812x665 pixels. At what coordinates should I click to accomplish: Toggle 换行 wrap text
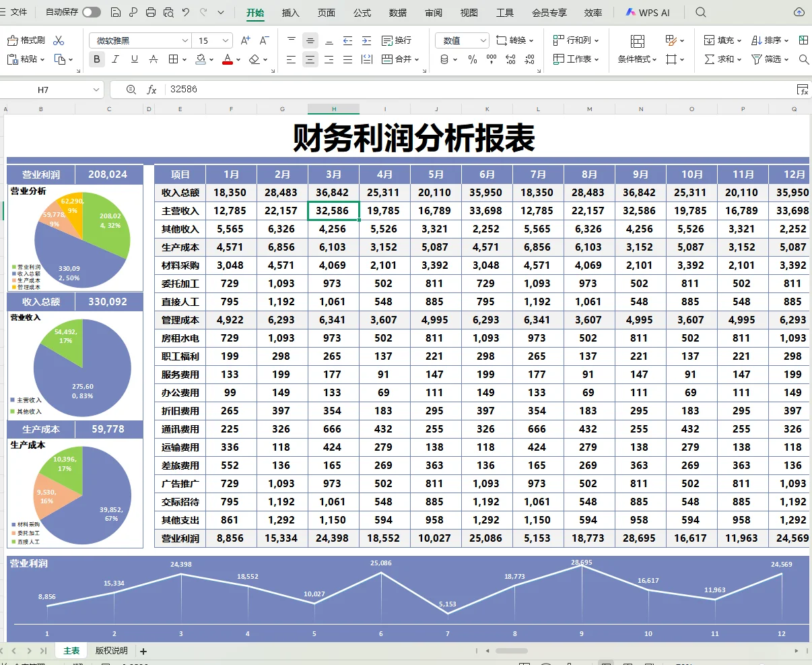pyautogui.click(x=397, y=40)
